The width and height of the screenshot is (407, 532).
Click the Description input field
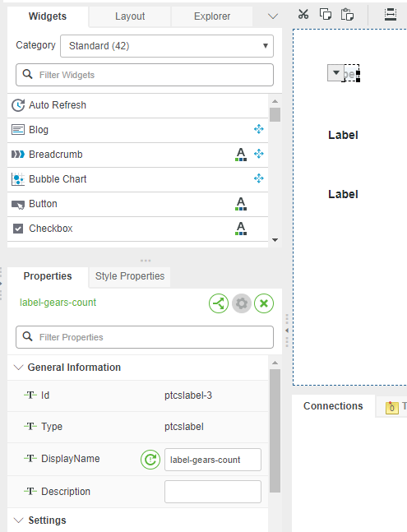click(x=213, y=491)
